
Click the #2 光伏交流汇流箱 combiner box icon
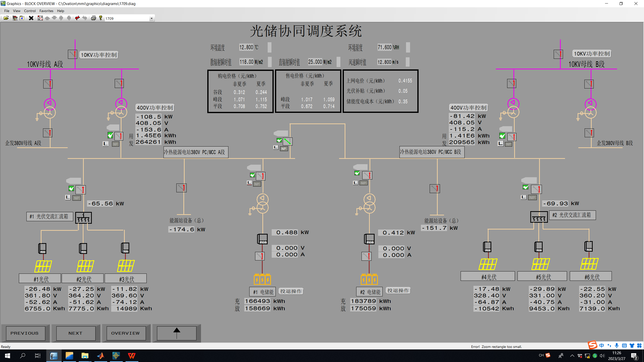539,217
